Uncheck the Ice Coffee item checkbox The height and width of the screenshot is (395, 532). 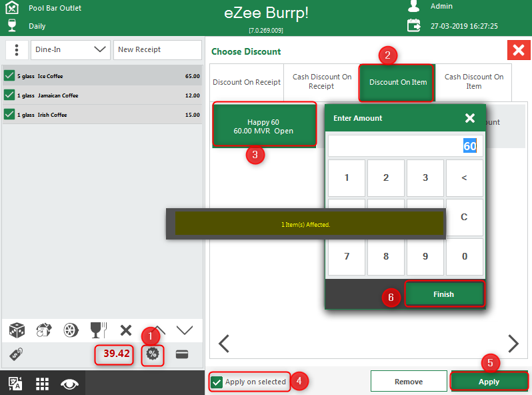pos(9,76)
